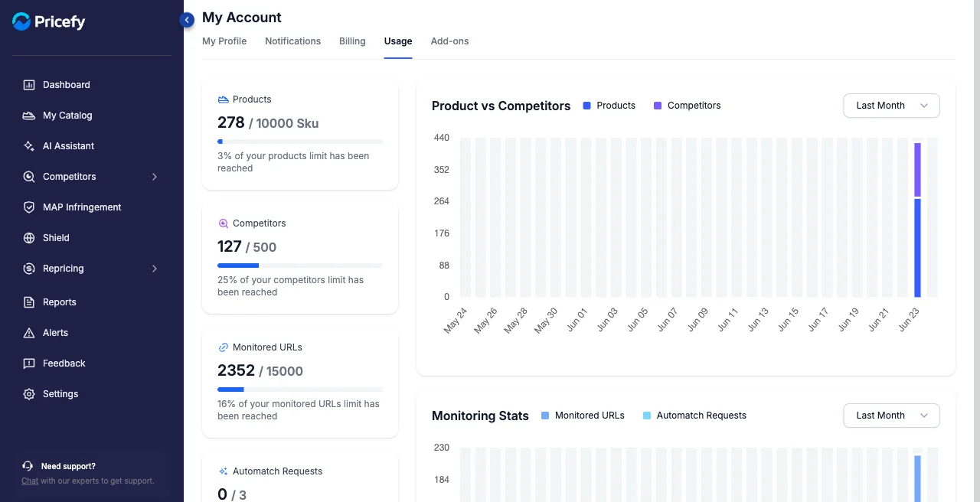The width and height of the screenshot is (980, 502).
Task: Expand the Repricing sidebar submenu chevron
Action: [x=155, y=269]
